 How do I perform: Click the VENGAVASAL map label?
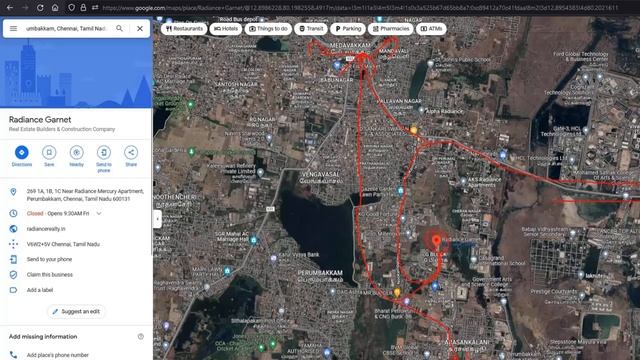pos(320,174)
